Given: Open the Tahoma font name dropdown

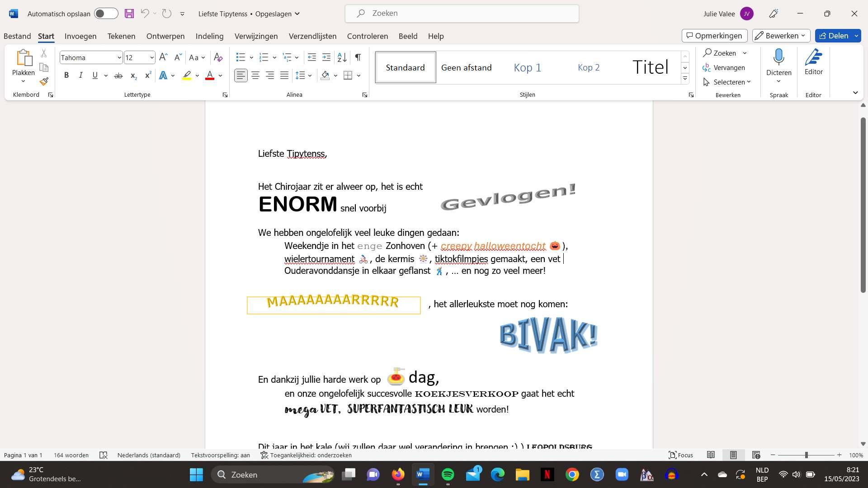Looking at the screenshot, I should pos(119,58).
